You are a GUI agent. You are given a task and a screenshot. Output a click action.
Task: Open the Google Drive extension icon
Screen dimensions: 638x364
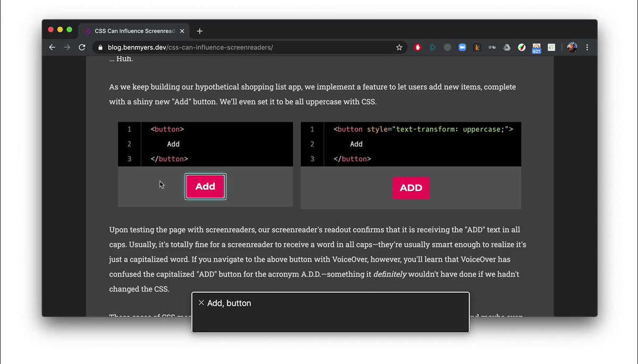tap(507, 47)
